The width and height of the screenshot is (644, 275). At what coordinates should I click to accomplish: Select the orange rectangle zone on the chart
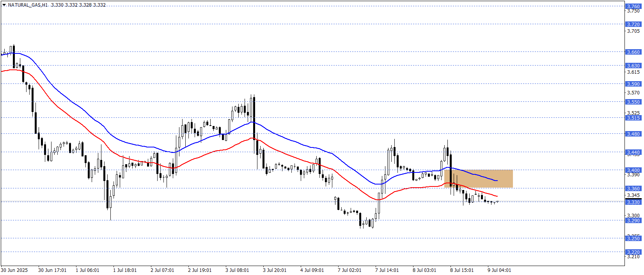point(478,179)
